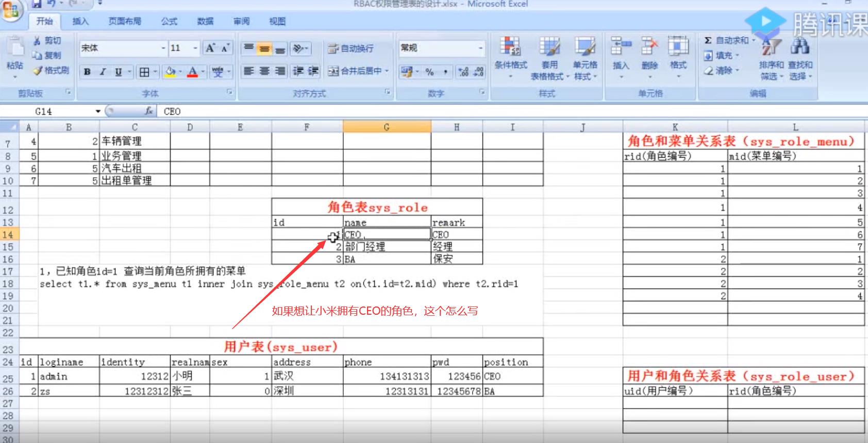Select the cell containing 车辆管理

click(x=135, y=141)
